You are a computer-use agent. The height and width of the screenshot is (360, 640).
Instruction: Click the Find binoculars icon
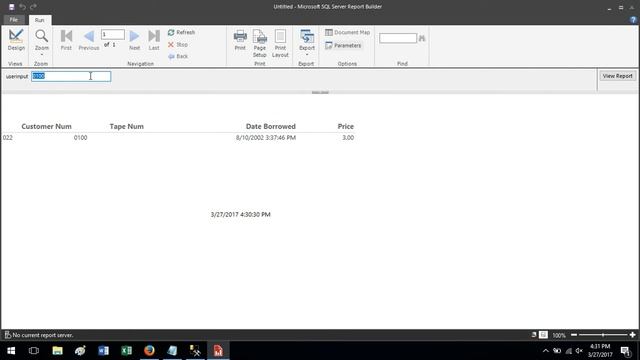(422, 38)
